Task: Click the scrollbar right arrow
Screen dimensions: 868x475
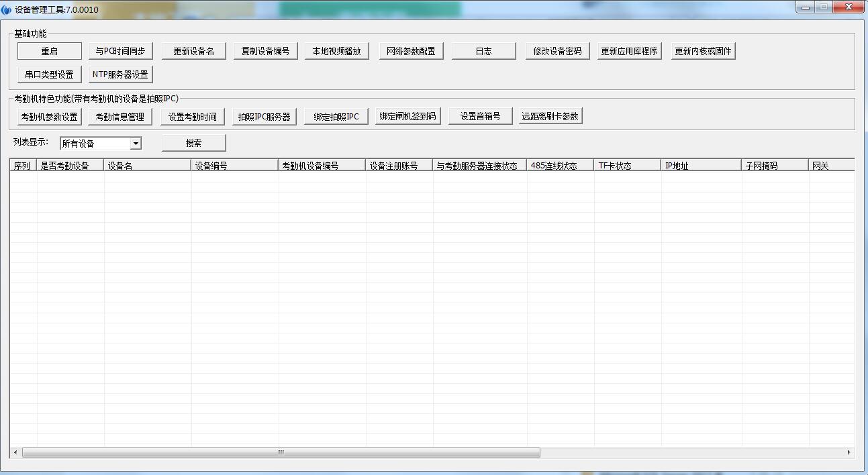Action: 849,453
